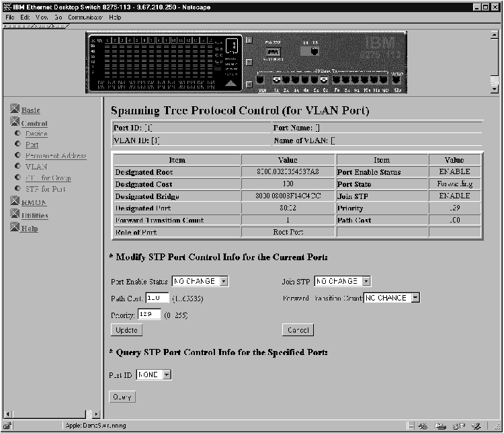The width and height of the screenshot is (504, 433).
Task: Click the Help section icon in sidebar
Action: coord(15,229)
